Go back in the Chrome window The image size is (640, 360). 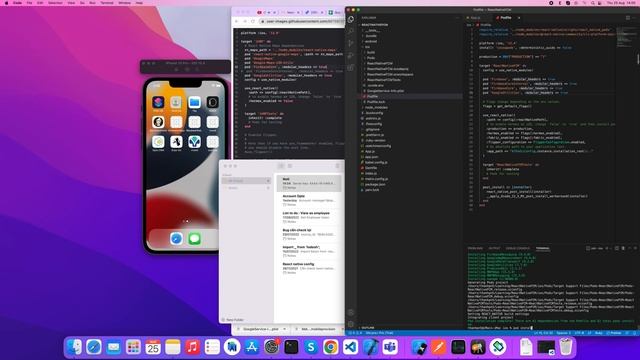point(236,21)
